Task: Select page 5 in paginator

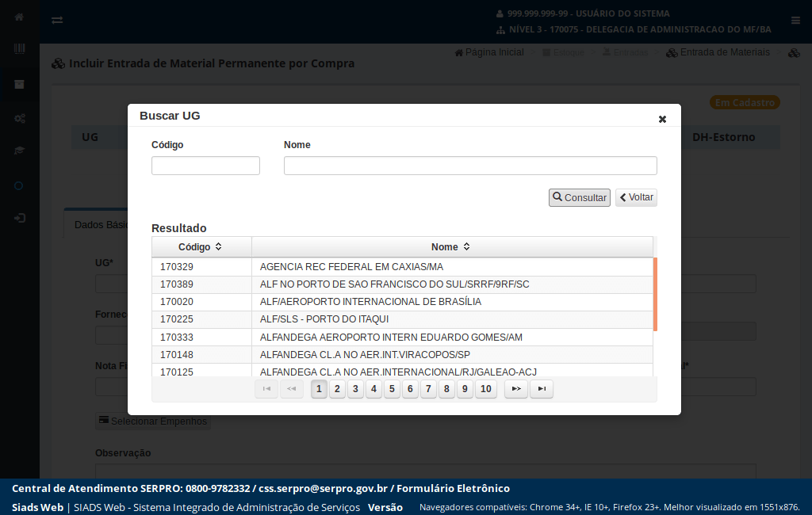Action: [392, 389]
